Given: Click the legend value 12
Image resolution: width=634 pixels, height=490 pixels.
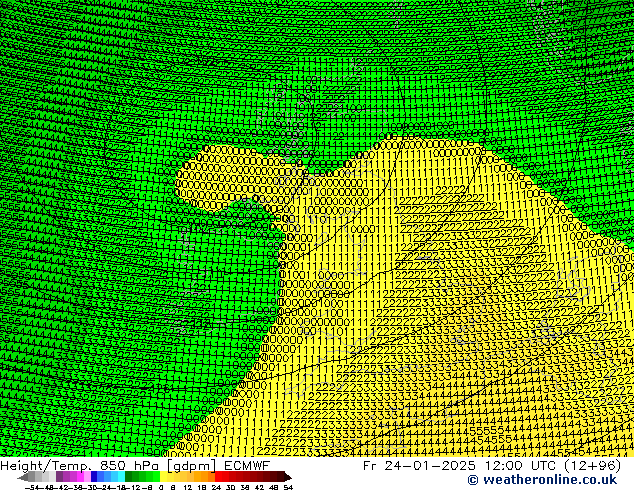Looking at the screenshot, I should 188,488.
